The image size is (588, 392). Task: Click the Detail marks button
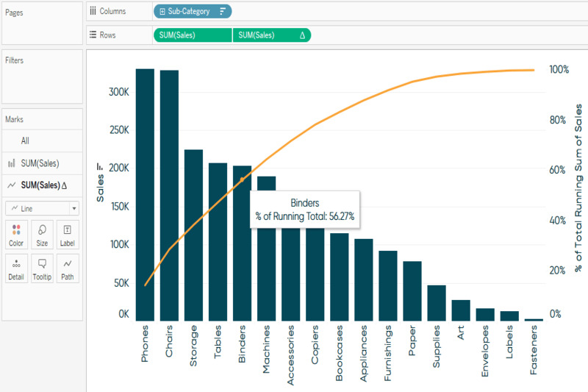[16, 268]
